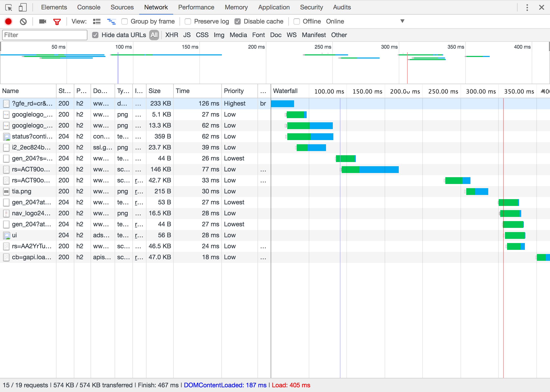Open the Elements tab
The image size is (550, 392).
click(x=54, y=7)
